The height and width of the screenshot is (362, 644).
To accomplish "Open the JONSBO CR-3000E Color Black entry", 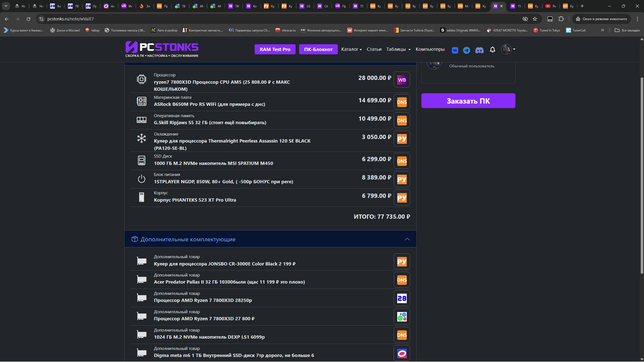I will 225,264.
